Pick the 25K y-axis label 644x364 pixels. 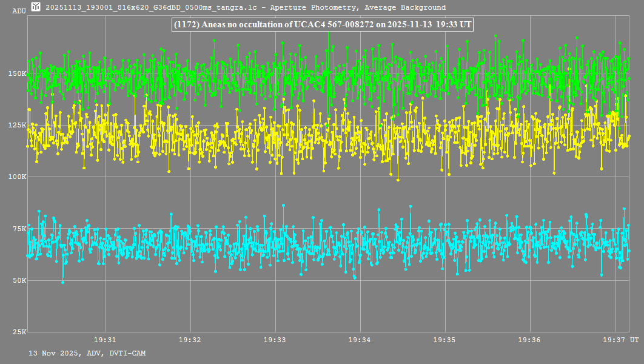(x=19, y=332)
